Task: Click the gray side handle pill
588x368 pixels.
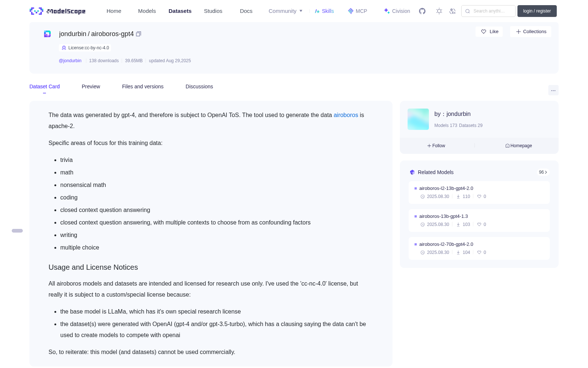Action: tap(17, 231)
